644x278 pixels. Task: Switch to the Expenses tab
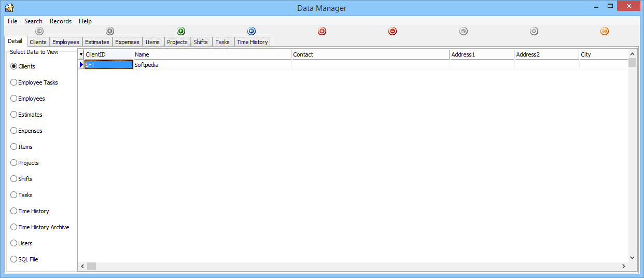pos(127,42)
